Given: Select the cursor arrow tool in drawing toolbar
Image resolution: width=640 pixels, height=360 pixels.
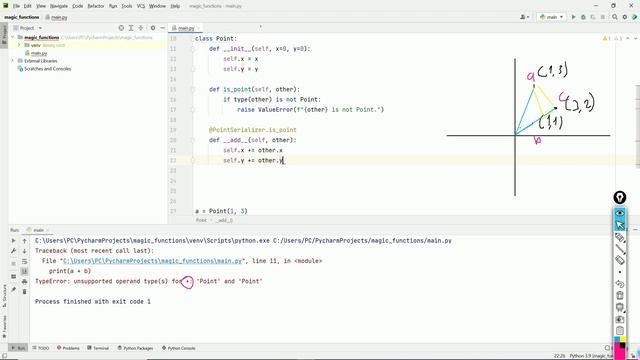Looking at the screenshot, I should [x=620, y=225].
